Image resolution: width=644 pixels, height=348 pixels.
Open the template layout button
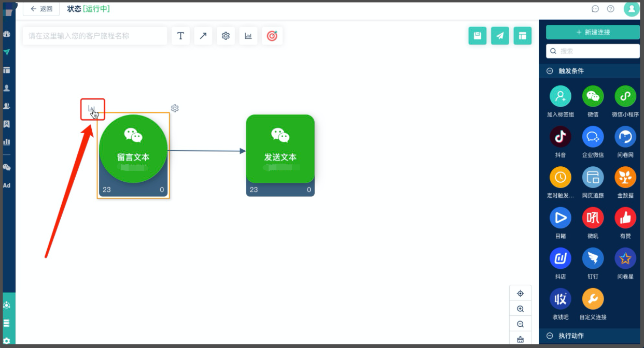click(523, 36)
